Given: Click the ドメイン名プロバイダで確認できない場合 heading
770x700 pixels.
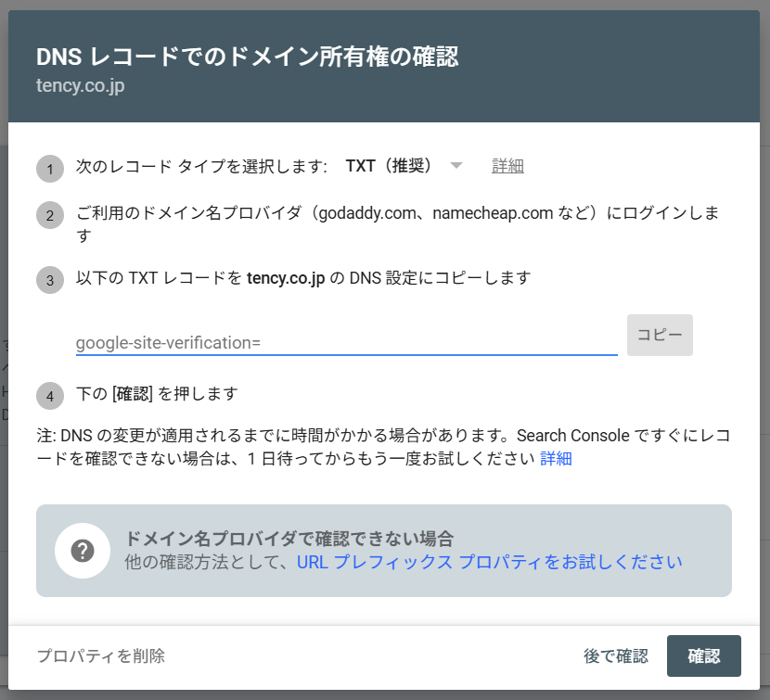Looking at the screenshot, I should pyautogui.click(x=289, y=539).
